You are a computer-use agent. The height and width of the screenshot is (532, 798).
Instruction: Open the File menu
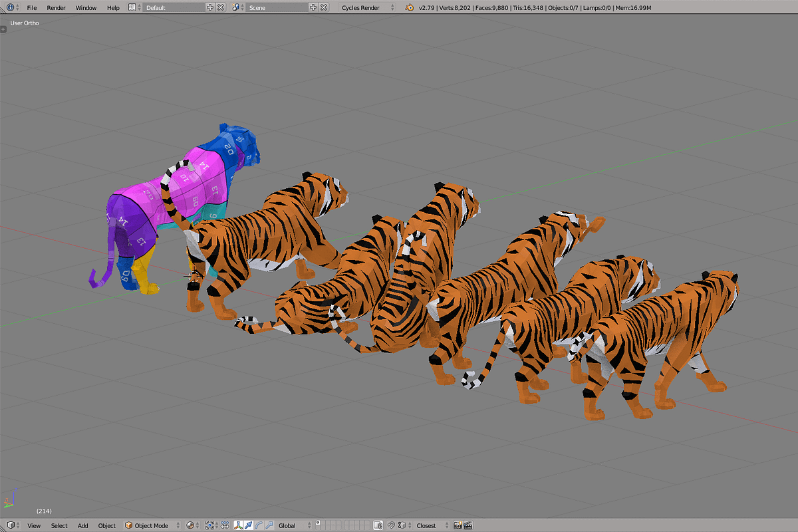coord(32,7)
